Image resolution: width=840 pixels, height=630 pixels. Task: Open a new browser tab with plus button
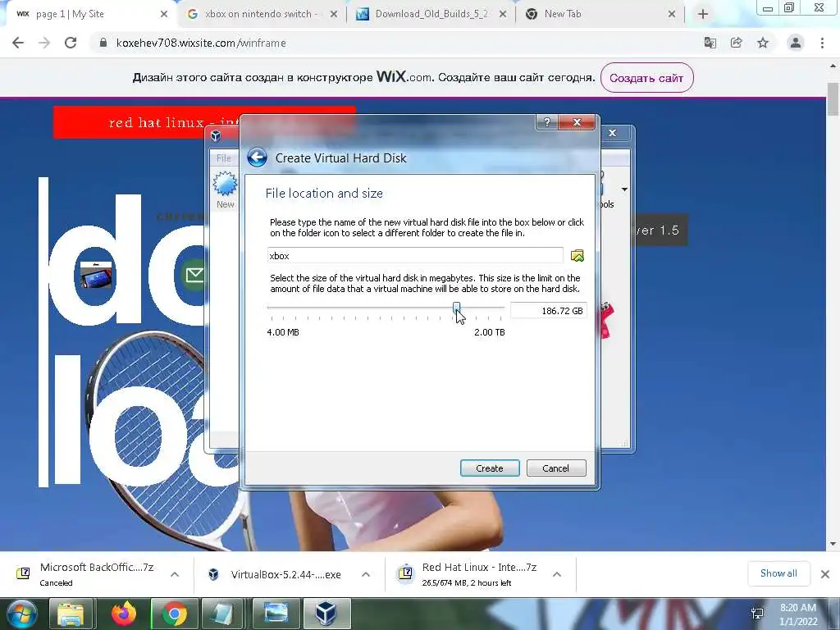click(x=703, y=15)
